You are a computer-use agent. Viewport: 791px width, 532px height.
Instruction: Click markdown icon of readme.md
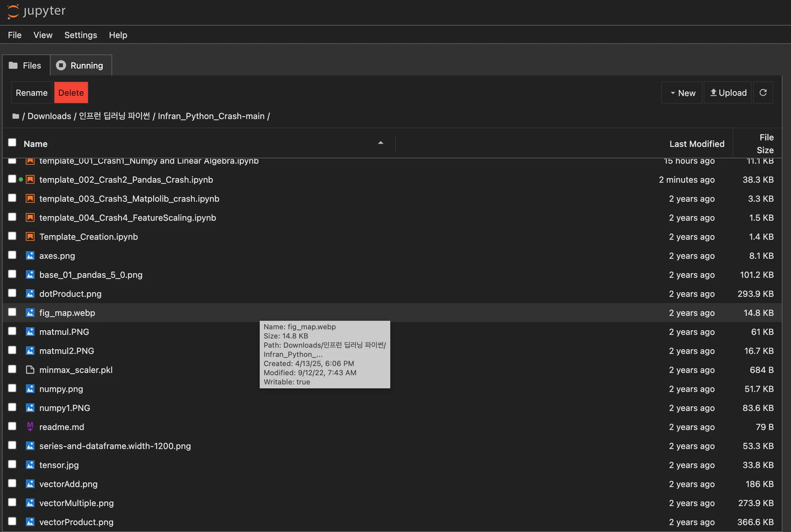click(30, 426)
